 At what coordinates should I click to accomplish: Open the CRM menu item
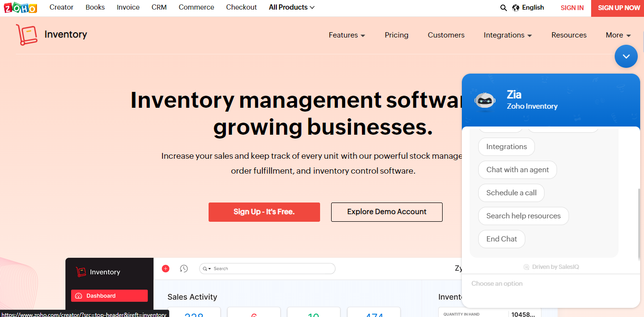coord(159,7)
